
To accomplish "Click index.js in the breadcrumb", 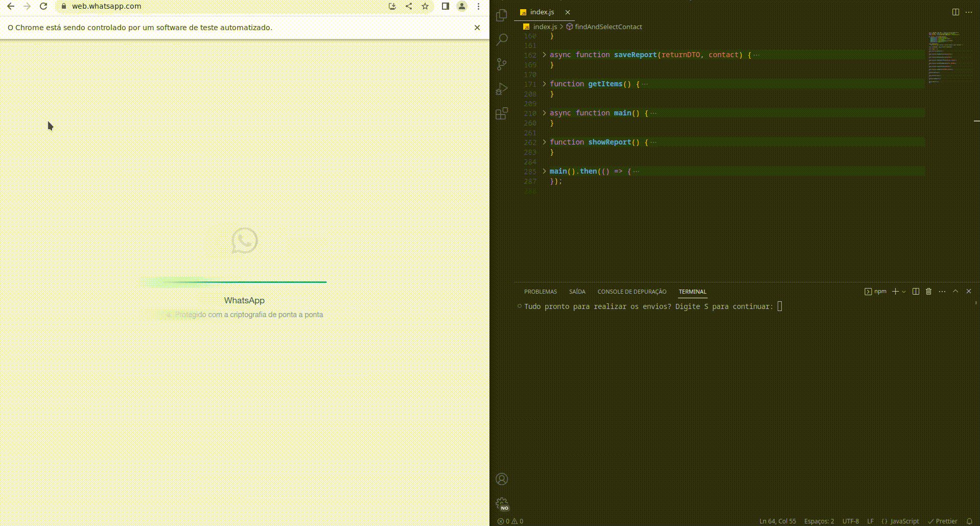I will tap(545, 27).
